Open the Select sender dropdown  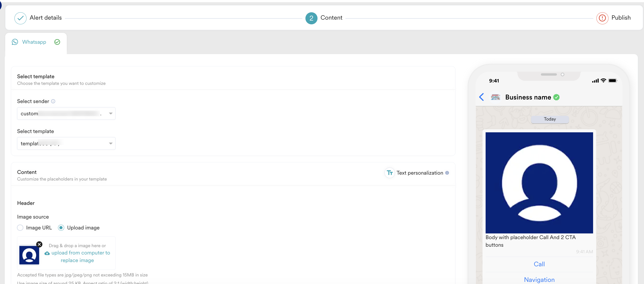coord(66,114)
